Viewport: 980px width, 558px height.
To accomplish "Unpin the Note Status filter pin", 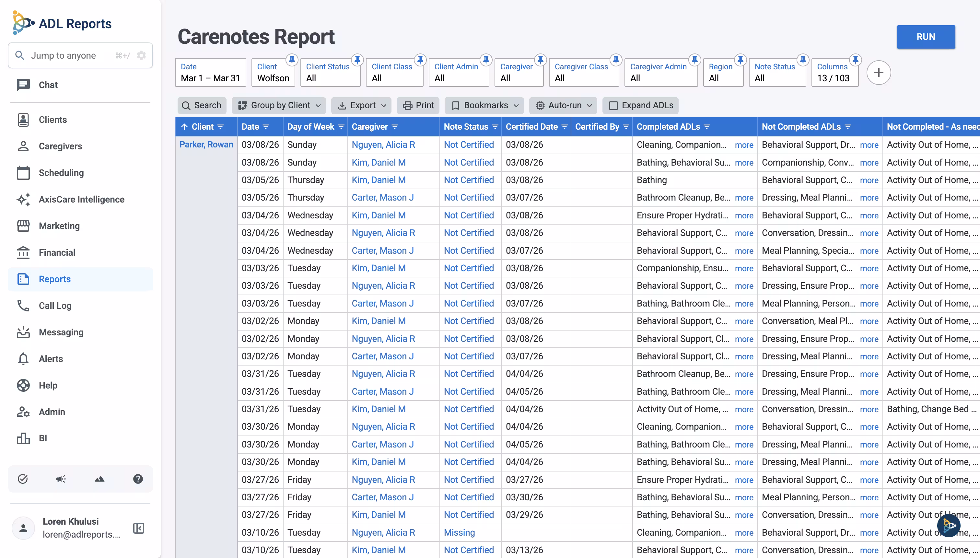I will tap(803, 60).
